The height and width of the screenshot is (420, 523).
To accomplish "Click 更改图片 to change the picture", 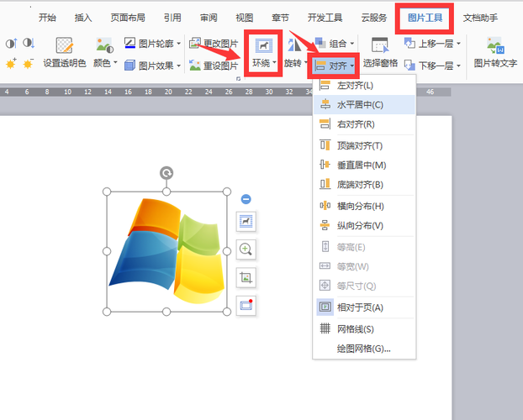I will pyautogui.click(x=214, y=44).
